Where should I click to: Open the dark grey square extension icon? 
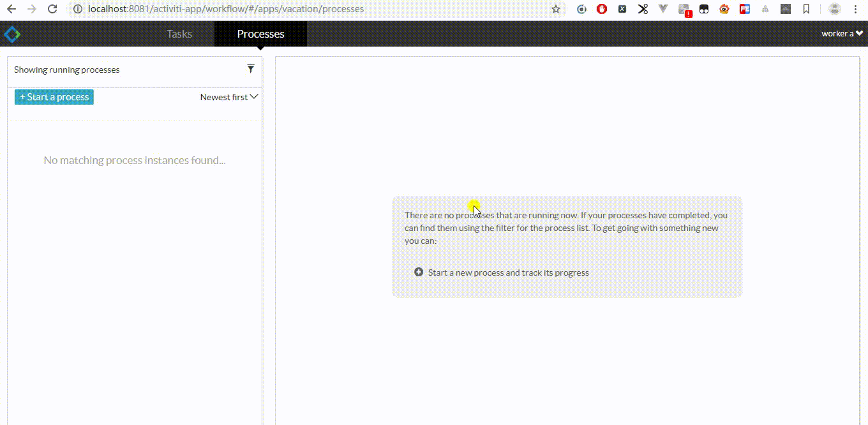(786, 10)
